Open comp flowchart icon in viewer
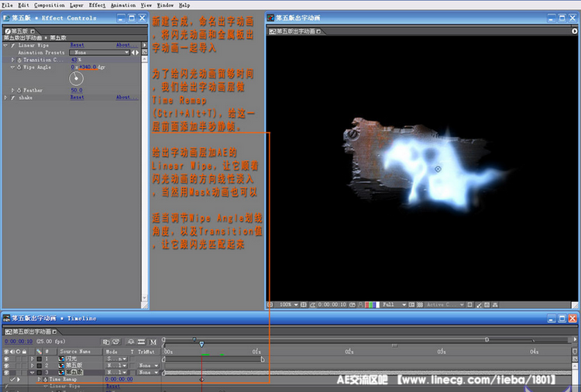The image size is (581, 392). (496, 304)
